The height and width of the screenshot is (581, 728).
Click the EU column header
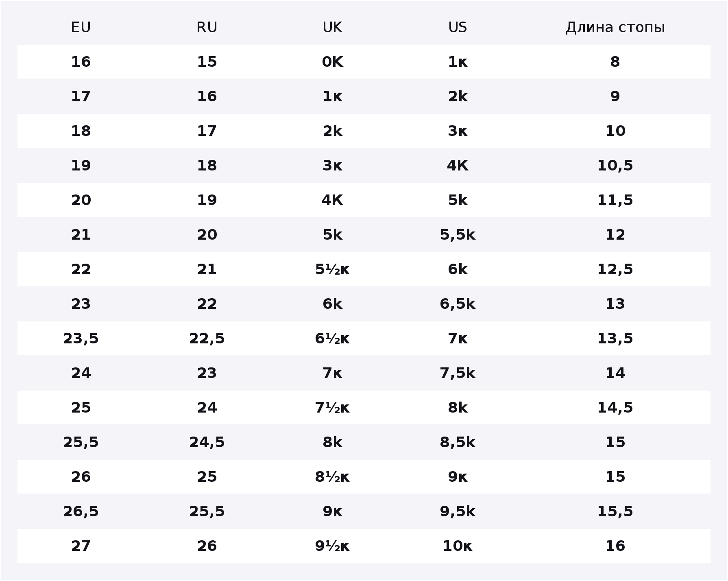coord(81,27)
